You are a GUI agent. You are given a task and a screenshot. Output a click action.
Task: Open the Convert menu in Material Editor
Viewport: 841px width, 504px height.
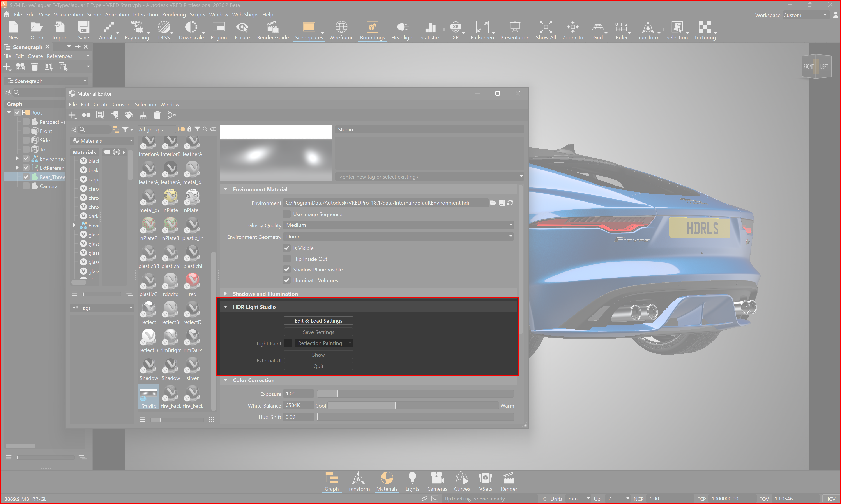click(x=121, y=104)
